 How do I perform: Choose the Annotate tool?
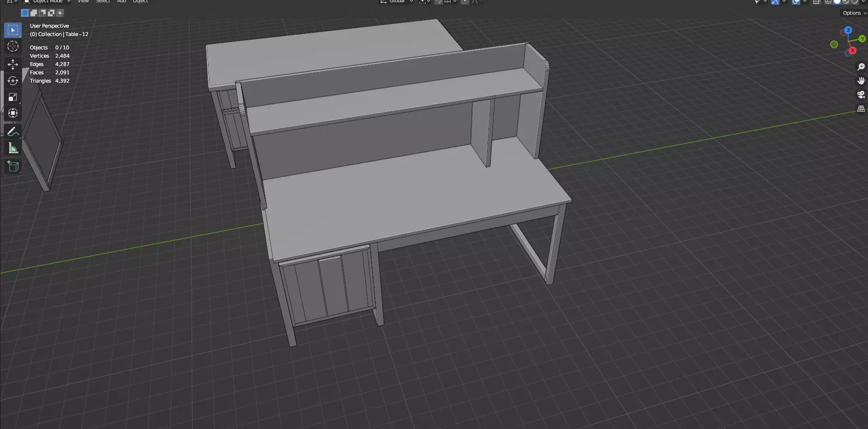[13, 132]
